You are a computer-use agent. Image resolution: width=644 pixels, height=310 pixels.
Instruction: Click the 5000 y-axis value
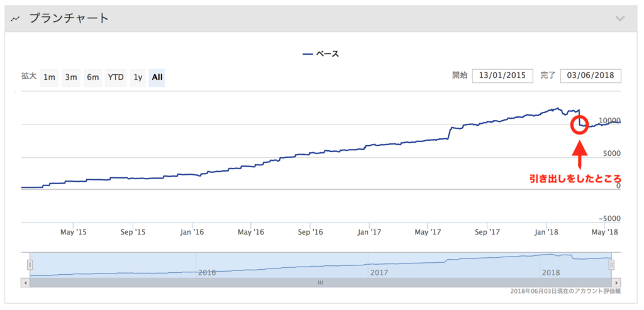click(x=611, y=153)
